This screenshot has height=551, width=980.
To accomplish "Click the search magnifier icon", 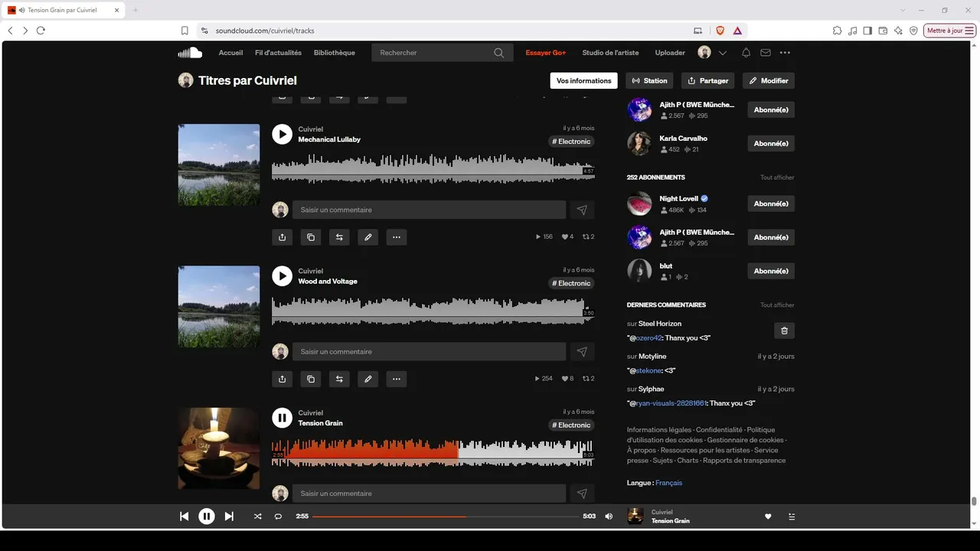I will 499,53.
